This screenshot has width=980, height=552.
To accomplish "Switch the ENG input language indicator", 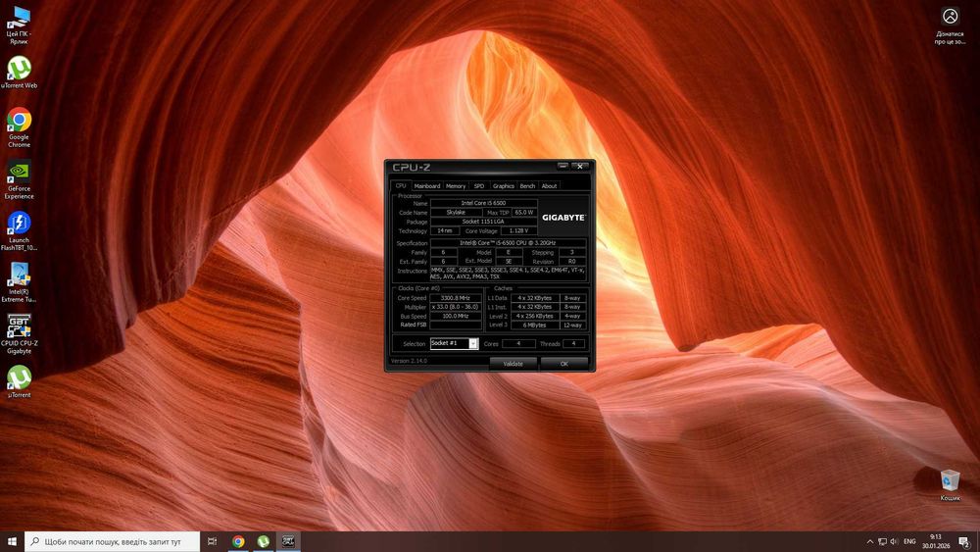I will click(x=909, y=541).
